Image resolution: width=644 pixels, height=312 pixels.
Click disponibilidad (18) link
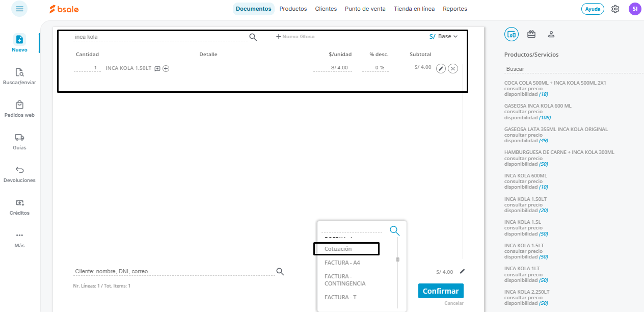click(x=526, y=94)
